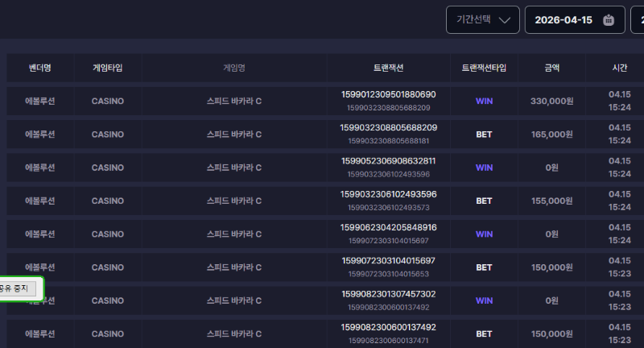Click the 게임타입 column header

coord(108,68)
